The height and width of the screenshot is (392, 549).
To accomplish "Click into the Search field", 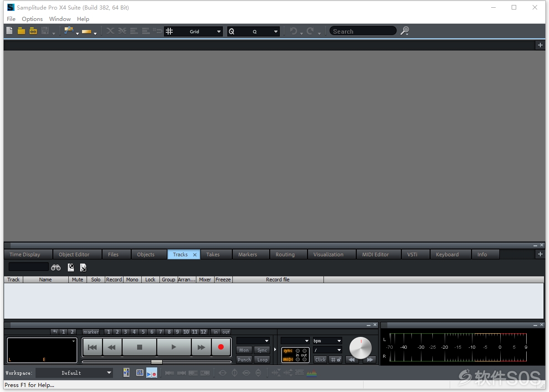I will 363,31.
